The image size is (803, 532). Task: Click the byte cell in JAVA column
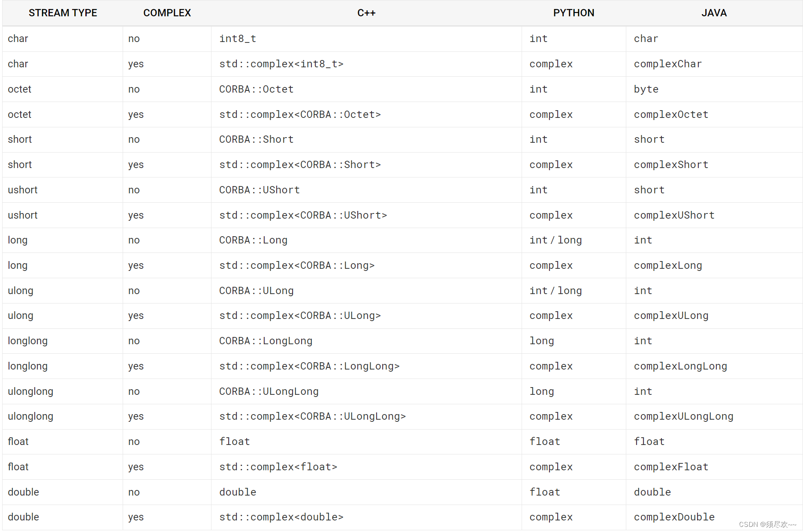(646, 89)
